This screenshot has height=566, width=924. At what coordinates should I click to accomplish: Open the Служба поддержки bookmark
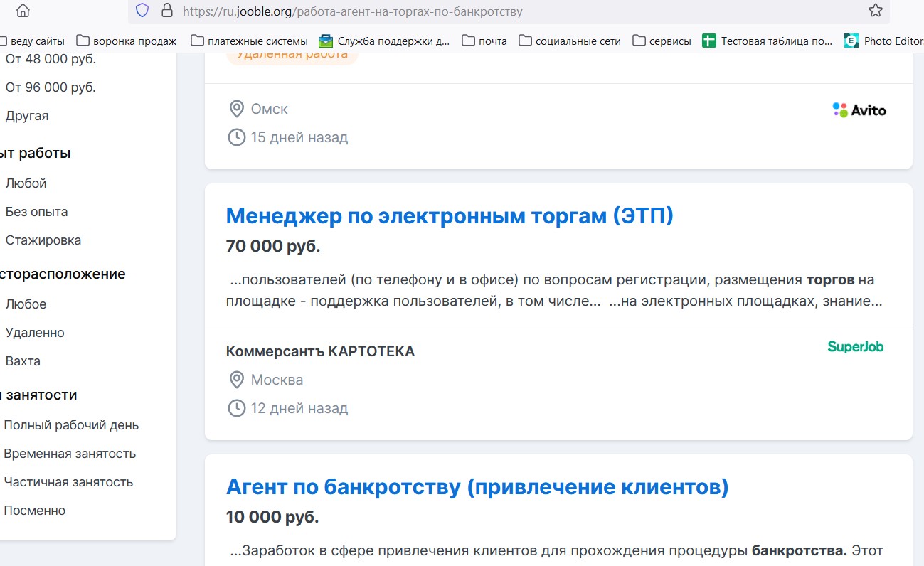tap(385, 41)
